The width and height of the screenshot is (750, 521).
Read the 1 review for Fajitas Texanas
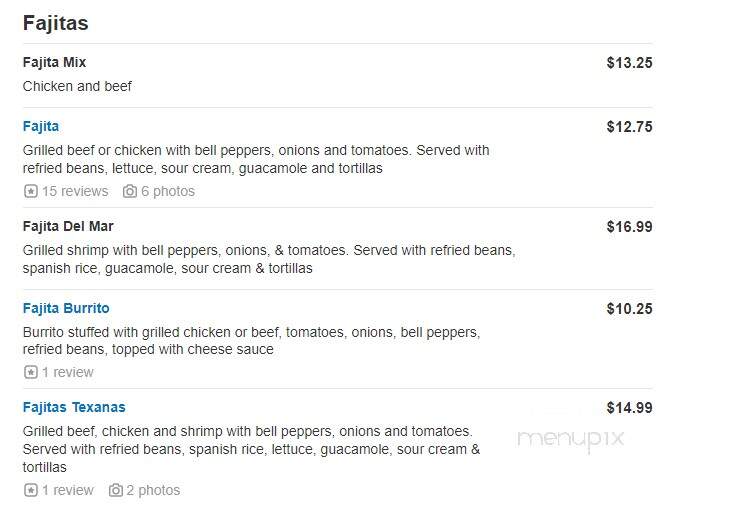67,490
